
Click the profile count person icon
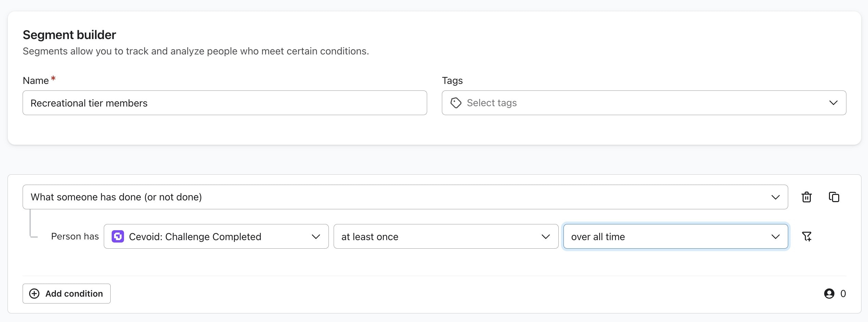coord(829,294)
